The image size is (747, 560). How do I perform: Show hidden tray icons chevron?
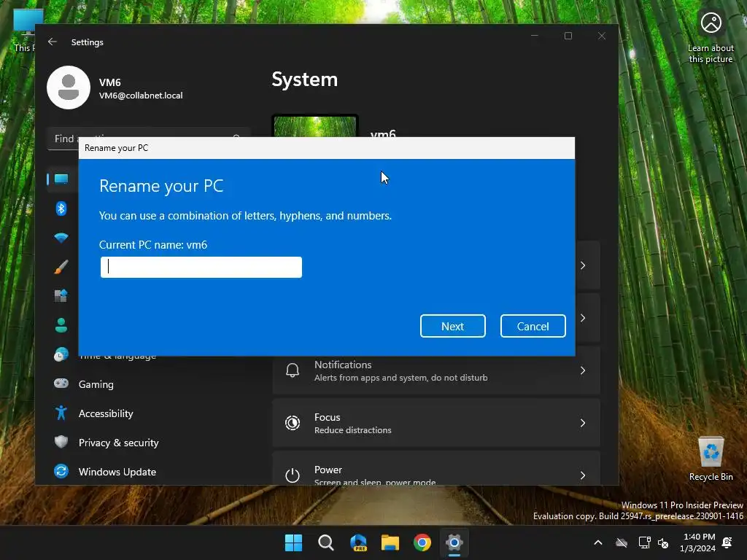[598, 542]
